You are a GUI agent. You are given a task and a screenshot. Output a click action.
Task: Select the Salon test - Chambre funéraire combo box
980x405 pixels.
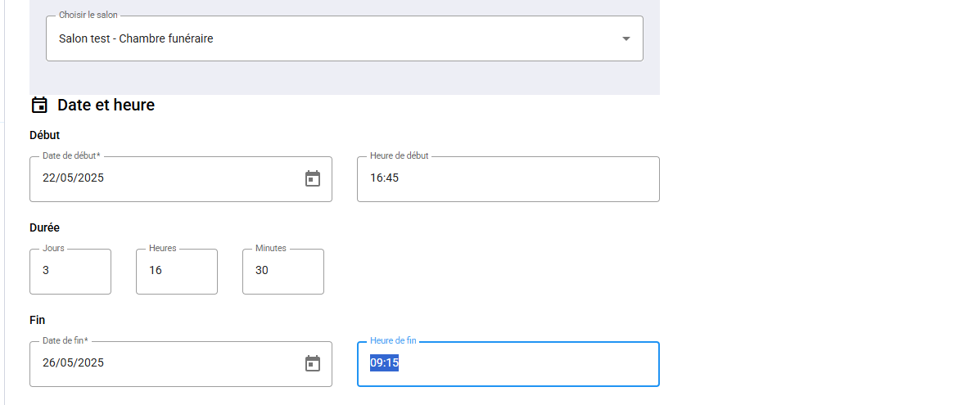coord(345,38)
